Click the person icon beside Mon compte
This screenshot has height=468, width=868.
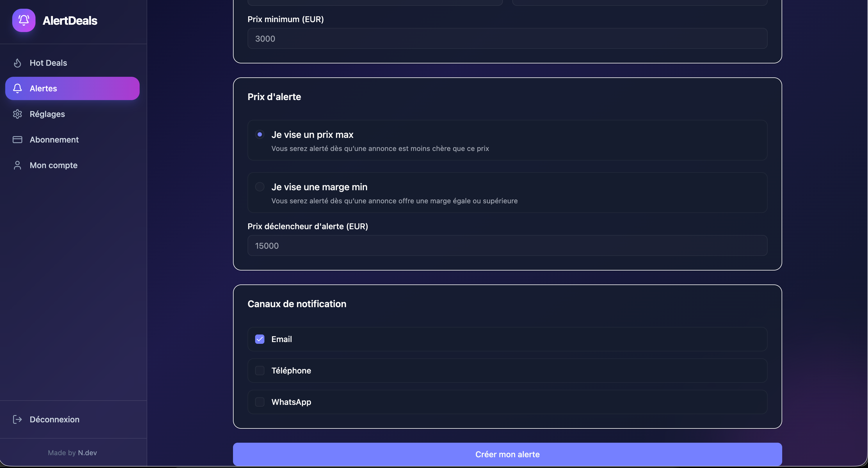tap(17, 165)
